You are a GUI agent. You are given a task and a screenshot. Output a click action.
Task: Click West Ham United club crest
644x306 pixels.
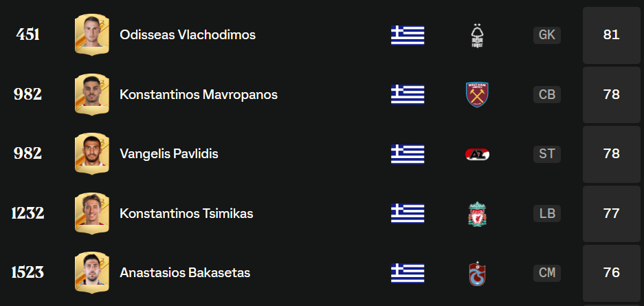click(x=476, y=94)
